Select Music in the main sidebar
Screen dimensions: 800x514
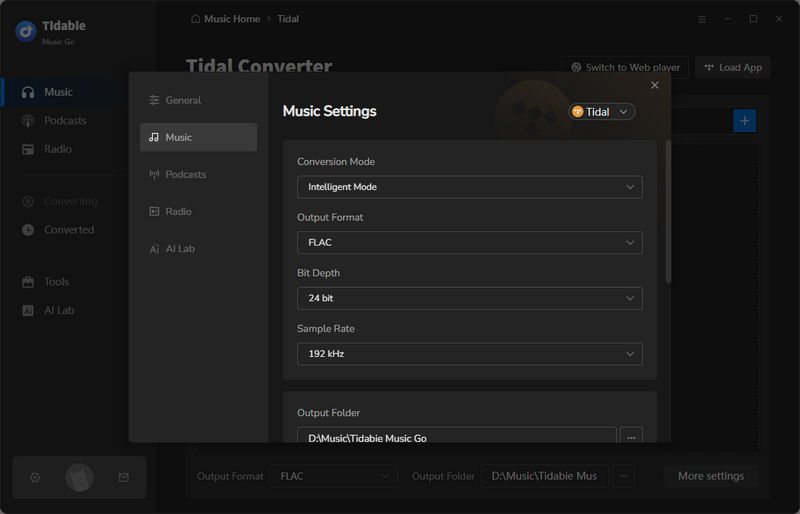click(64, 92)
